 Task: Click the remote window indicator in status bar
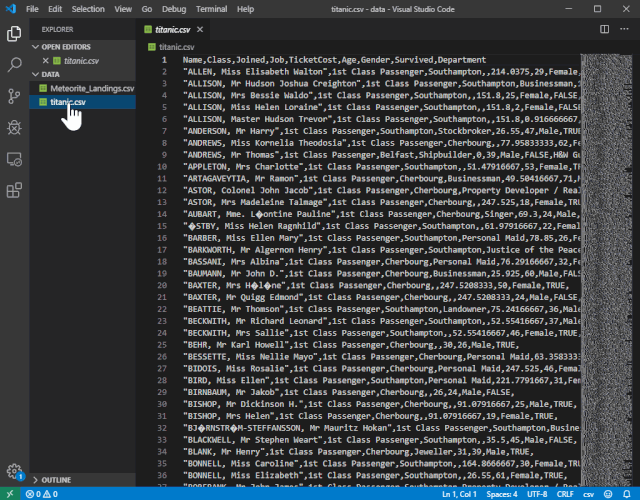(x=10, y=494)
